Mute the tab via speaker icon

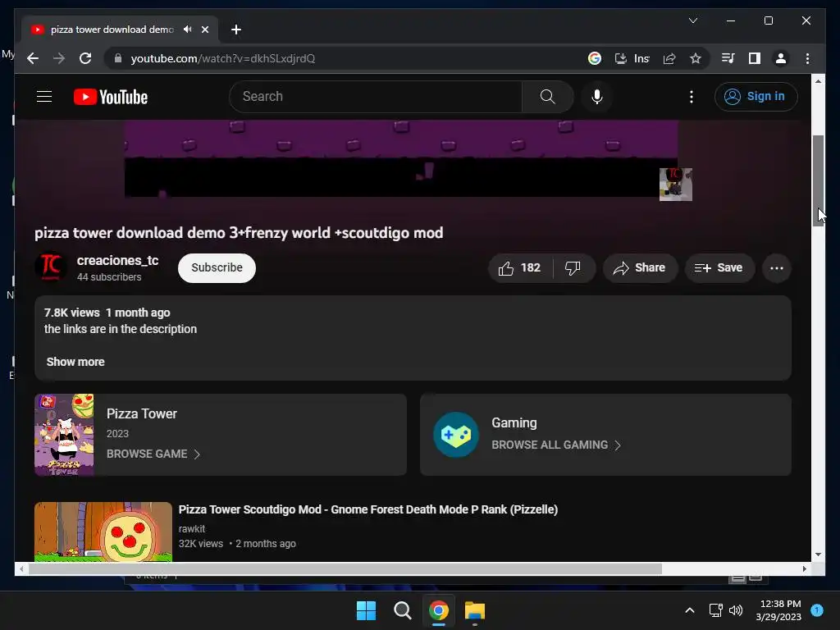[x=187, y=30]
